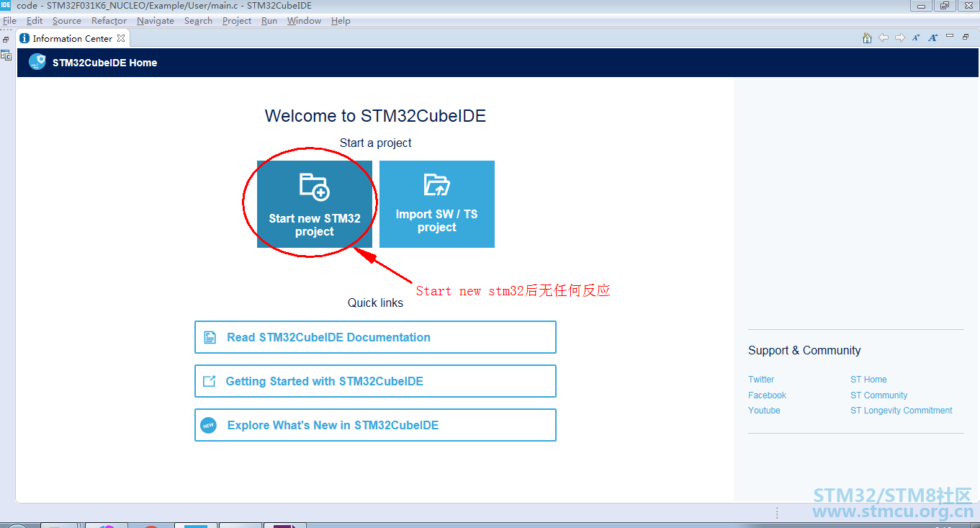Open the Project menu
This screenshot has width=980, height=528.
tap(237, 21)
